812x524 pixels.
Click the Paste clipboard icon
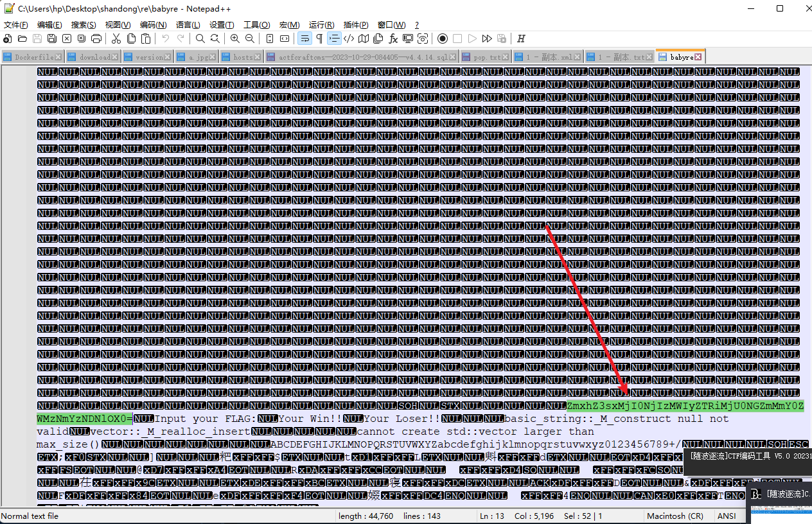point(146,39)
